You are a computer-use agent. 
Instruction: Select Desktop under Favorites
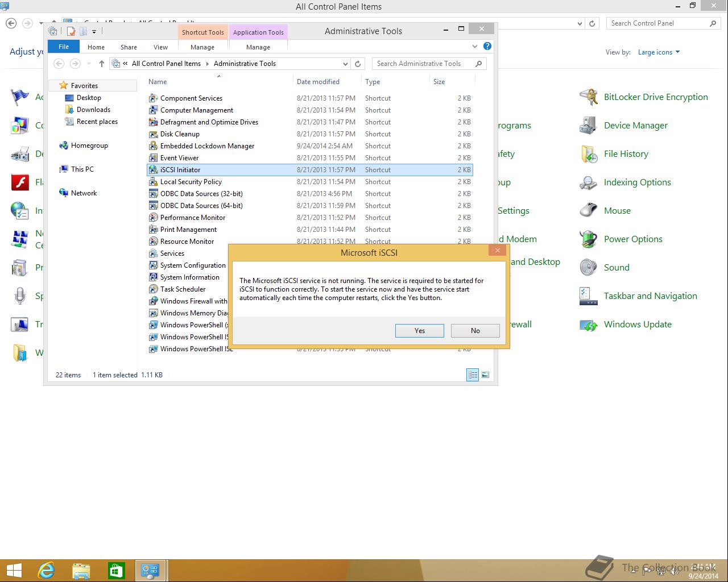(x=89, y=98)
